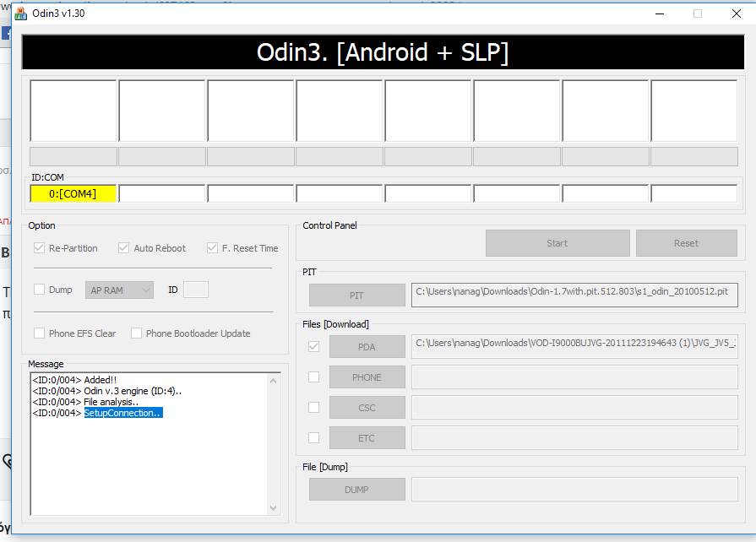Click the PIT file path field
This screenshot has width=756, height=542.
coord(574,295)
